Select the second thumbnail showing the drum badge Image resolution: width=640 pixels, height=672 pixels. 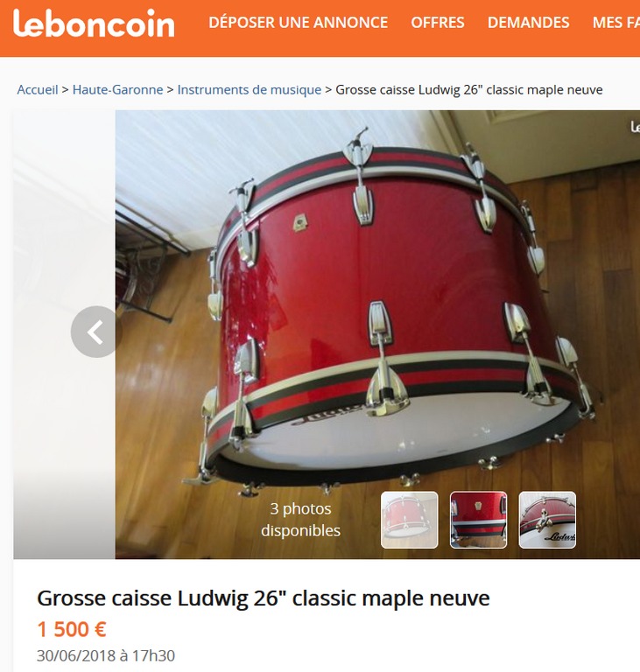pyautogui.click(x=478, y=520)
